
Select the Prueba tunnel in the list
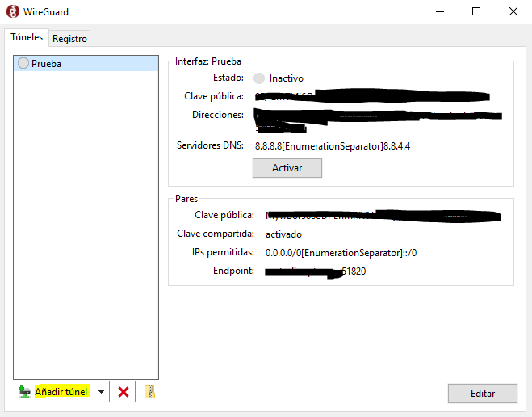point(46,64)
